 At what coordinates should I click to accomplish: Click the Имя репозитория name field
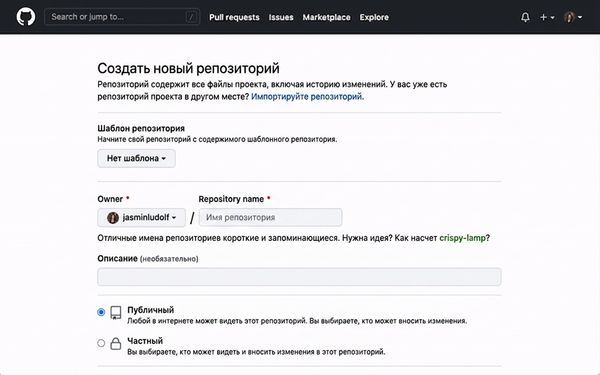[271, 217]
